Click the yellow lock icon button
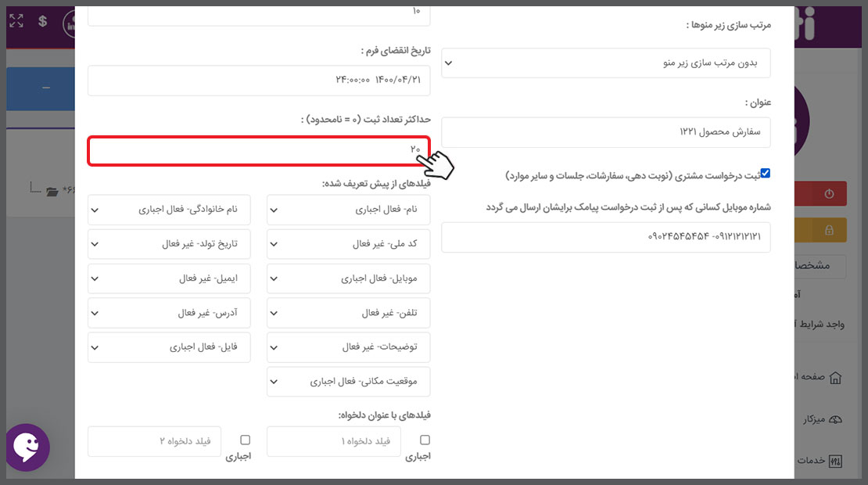The image size is (868, 485). (x=829, y=229)
